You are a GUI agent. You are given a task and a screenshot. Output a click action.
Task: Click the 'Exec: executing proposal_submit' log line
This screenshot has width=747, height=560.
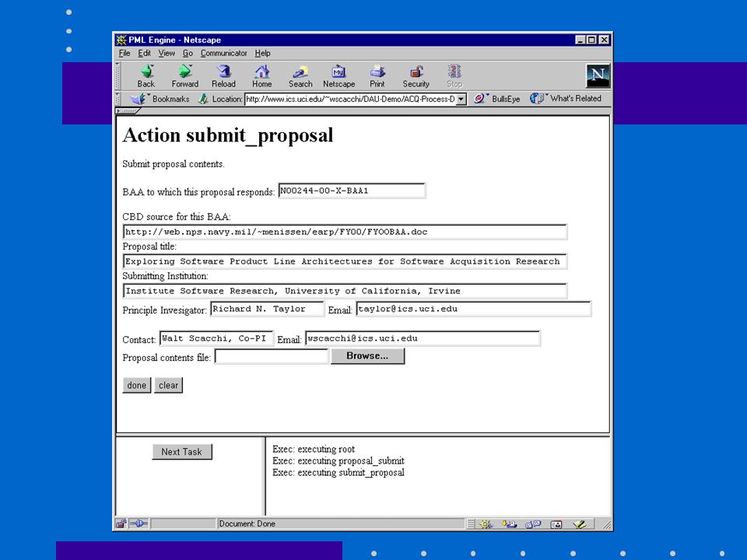point(338,460)
